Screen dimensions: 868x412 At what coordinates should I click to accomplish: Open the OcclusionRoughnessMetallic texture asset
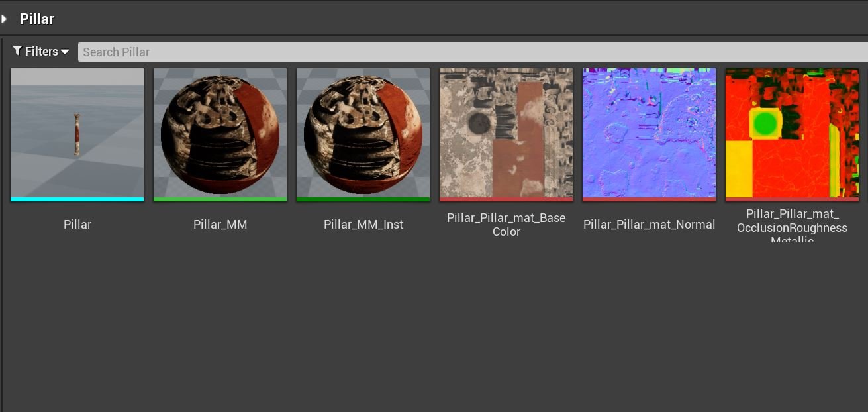click(792, 132)
